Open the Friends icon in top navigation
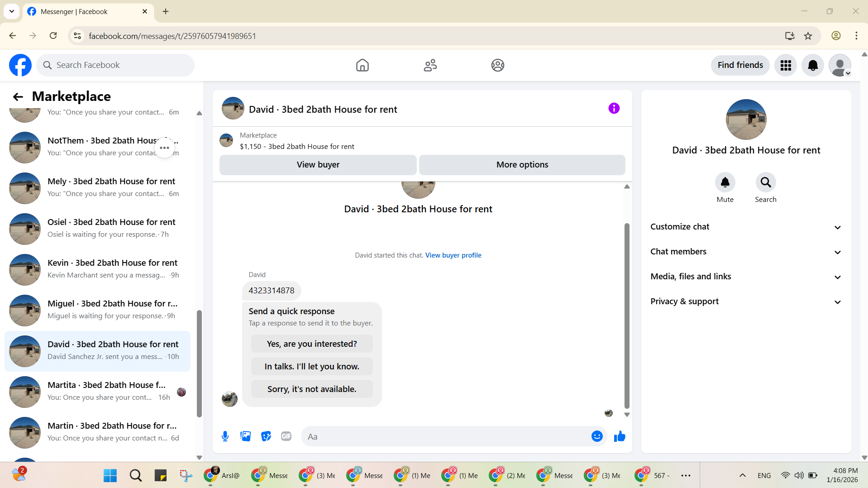Viewport: 868px width, 488px height. [430, 65]
